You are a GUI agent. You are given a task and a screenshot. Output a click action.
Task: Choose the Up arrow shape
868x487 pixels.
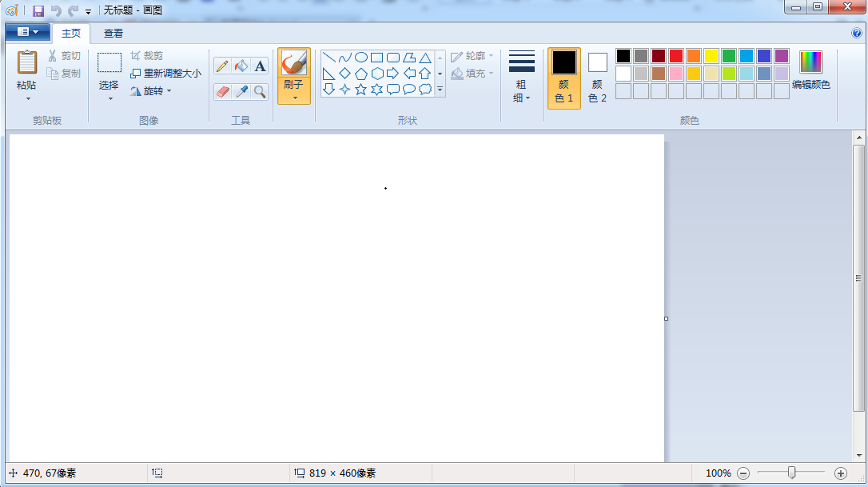coord(425,74)
